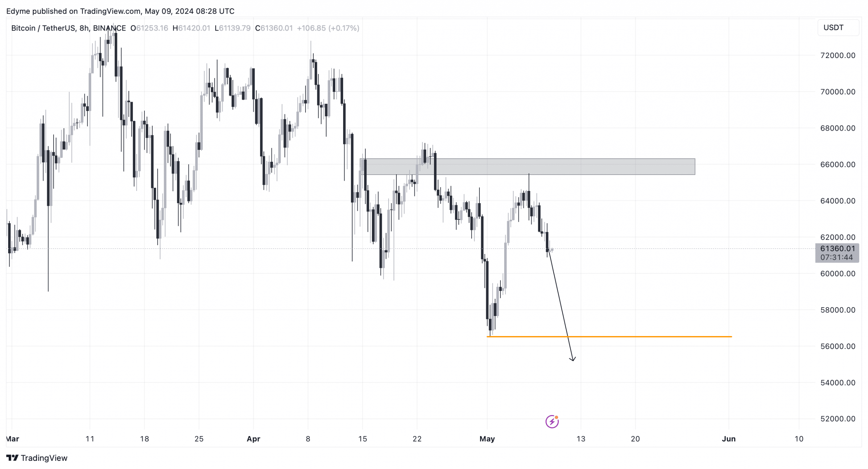Viewport: 868px width, 469px height.
Task: Click the May date axis label
Action: click(487, 439)
